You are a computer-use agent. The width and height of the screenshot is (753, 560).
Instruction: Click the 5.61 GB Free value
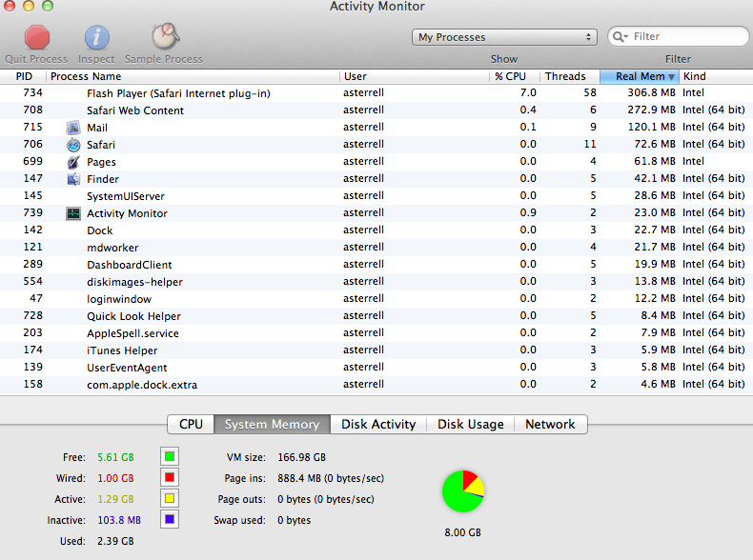(x=115, y=457)
